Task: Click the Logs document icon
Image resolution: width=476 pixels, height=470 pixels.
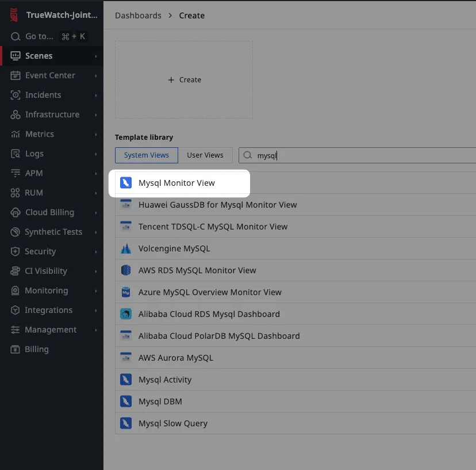Action: (16, 154)
